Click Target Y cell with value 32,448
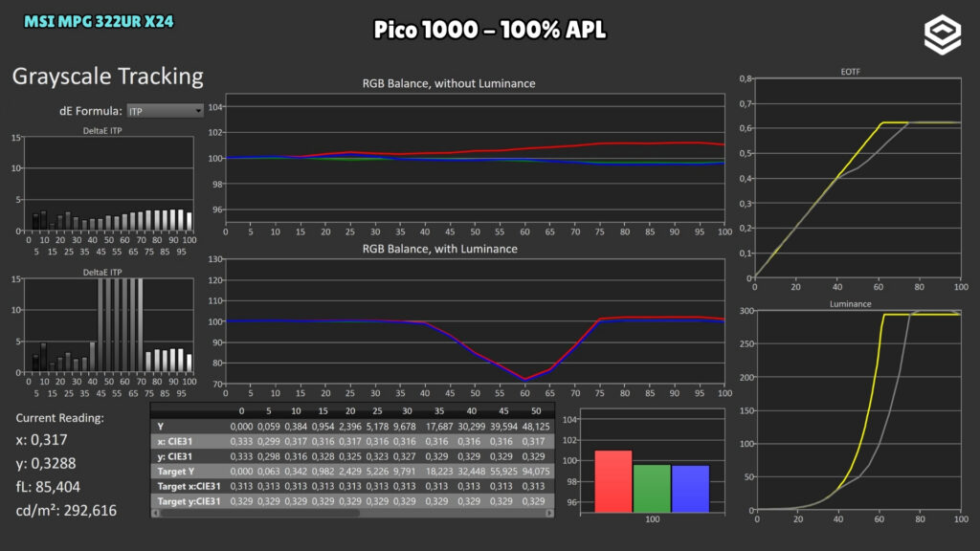This screenshot has height=551, width=980. [471, 472]
